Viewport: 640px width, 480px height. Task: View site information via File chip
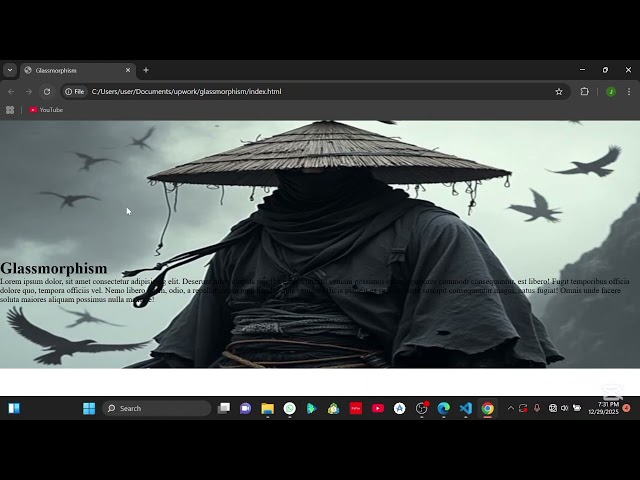[x=75, y=92]
